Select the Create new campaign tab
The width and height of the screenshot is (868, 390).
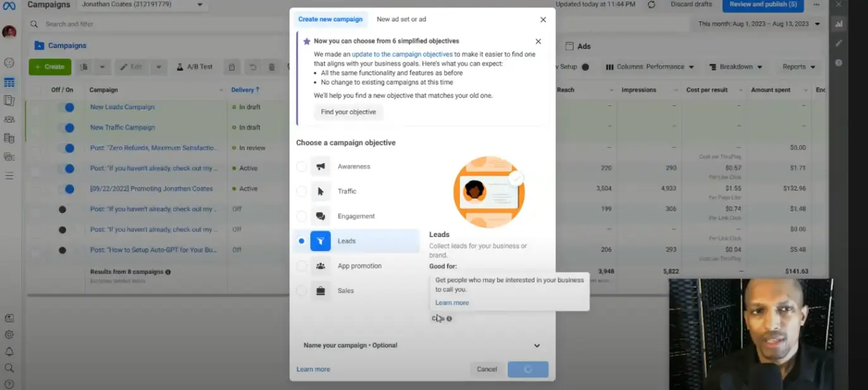coord(330,19)
